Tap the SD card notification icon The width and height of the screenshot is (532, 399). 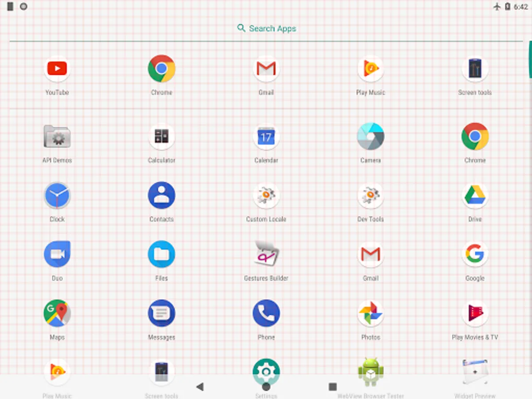[x=10, y=7]
